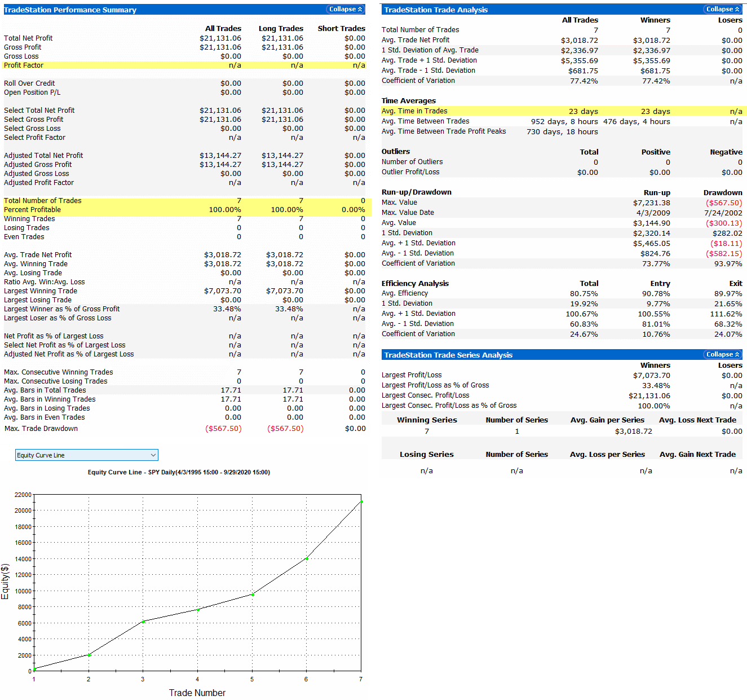Click the Time Averages heading
This screenshot has width=747, height=700.
point(409,101)
